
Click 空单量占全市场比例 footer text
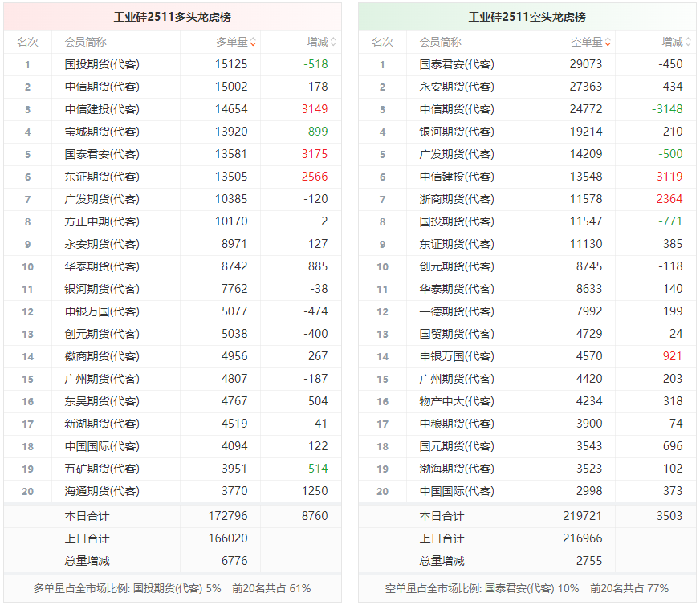pos(527,589)
